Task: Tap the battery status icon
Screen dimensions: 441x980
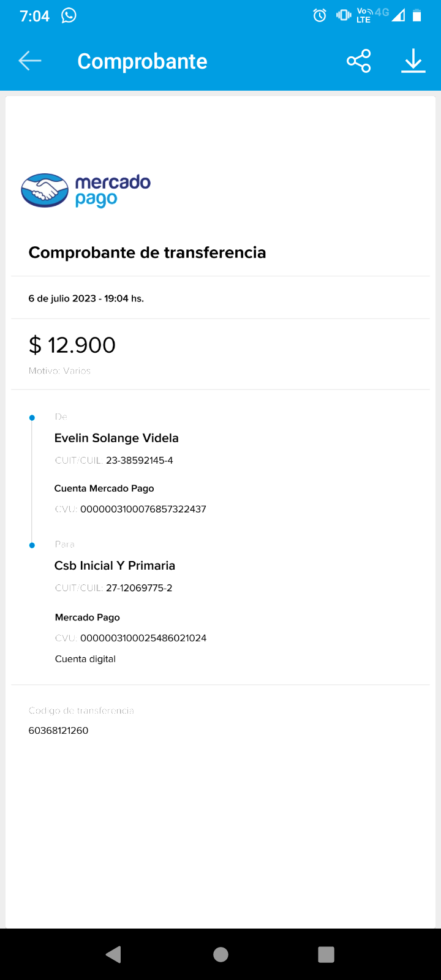Action: pos(417,15)
